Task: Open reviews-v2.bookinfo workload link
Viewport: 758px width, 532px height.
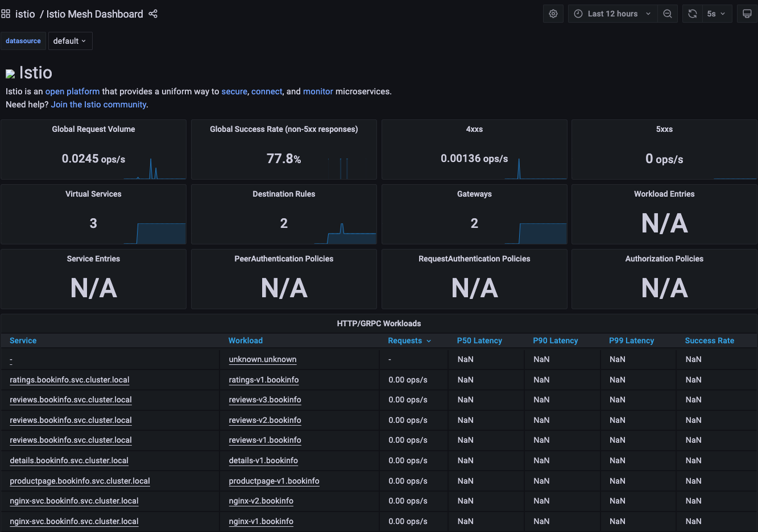Action: click(265, 420)
